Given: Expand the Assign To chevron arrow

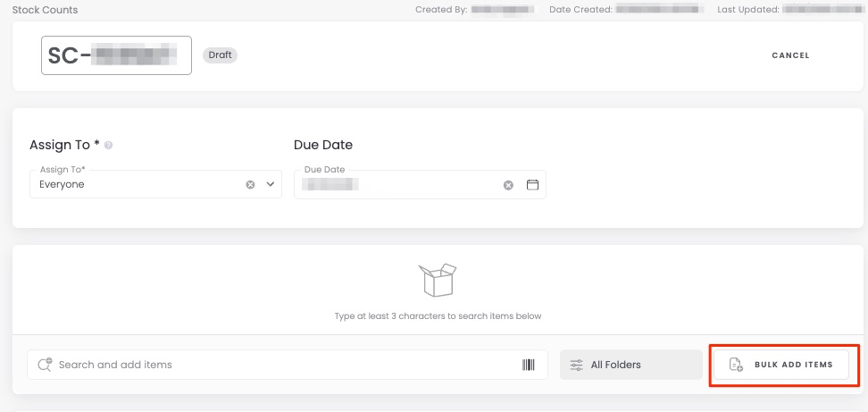Looking at the screenshot, I should pos(271,185).
